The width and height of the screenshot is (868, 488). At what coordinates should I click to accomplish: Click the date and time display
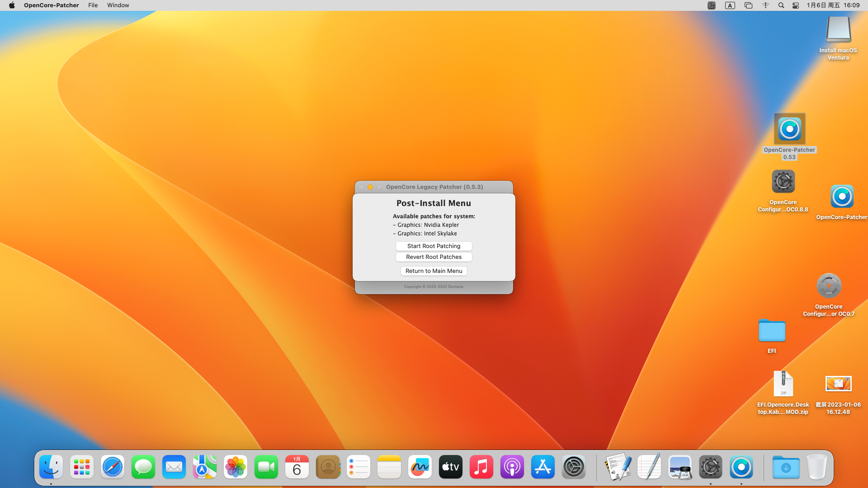tap(833, 5)
